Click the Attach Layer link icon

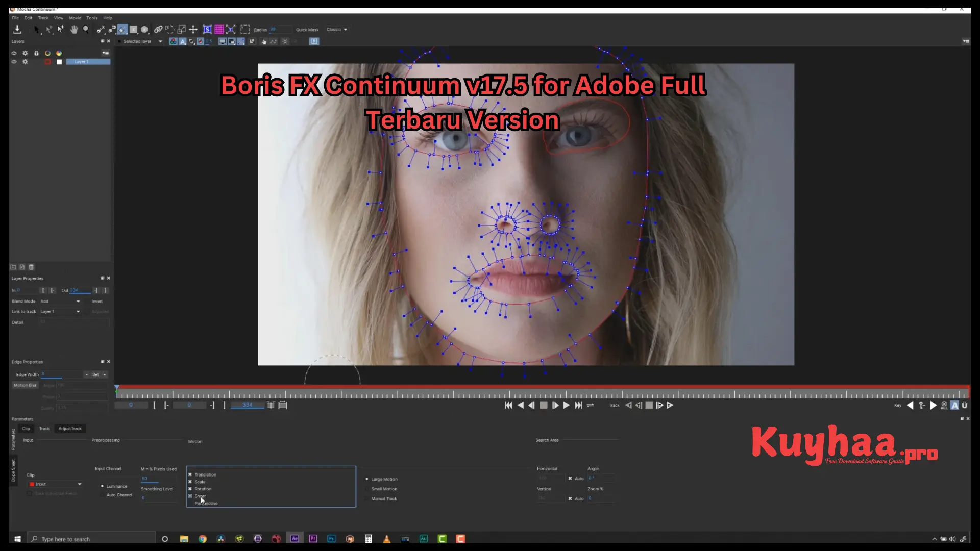pyautogui.click(x=158, y=30)
